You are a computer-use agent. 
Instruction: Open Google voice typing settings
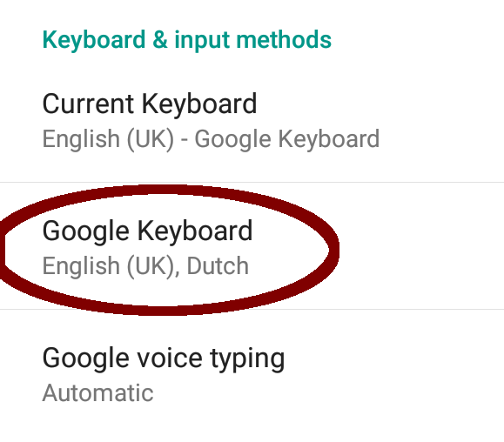pyautogui.click(x=252, y=375)
